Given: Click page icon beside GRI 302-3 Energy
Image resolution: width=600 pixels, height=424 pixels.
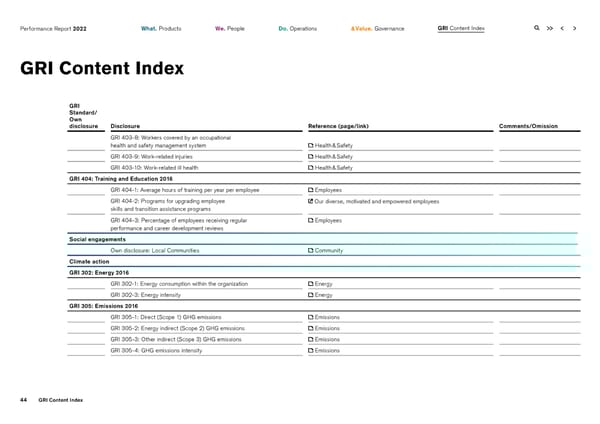Looking at the screenshot, I should (x=311, y=295).
